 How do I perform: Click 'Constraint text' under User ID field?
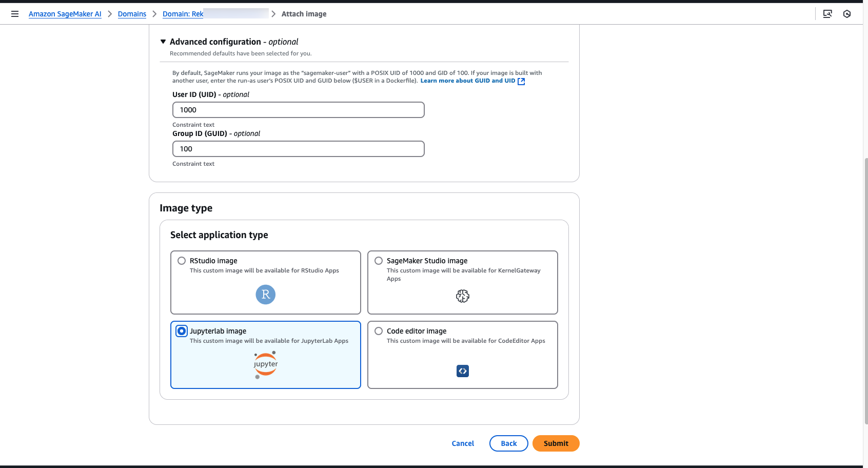pyautogui.click(x=193, y=125)
